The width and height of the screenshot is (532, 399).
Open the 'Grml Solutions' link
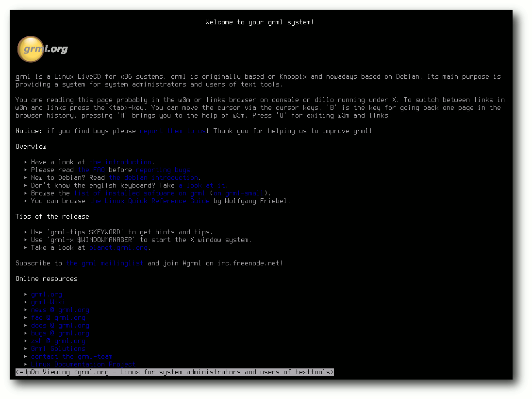click(x=58, y=349)
